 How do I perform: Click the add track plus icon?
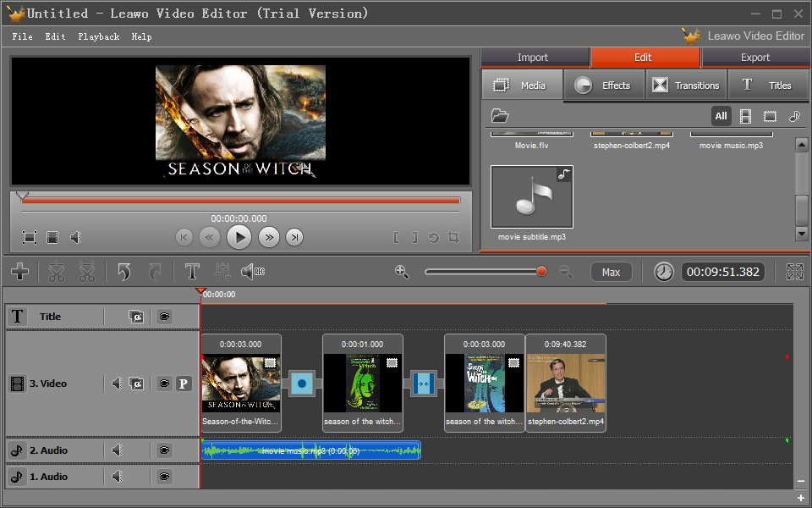coord(19,271)
